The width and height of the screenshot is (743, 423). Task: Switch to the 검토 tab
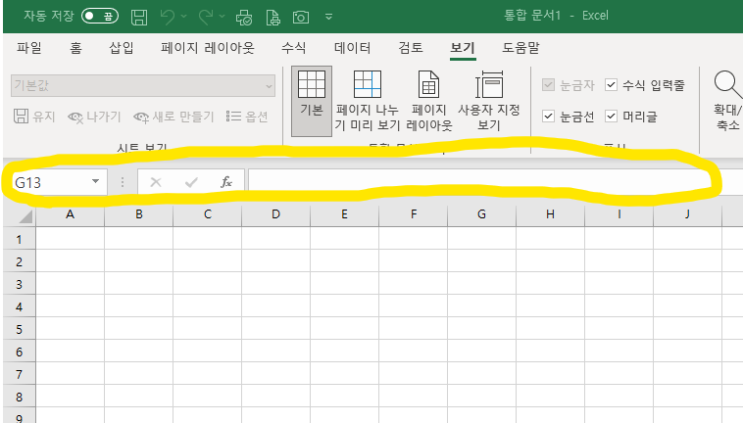[410, 48]
